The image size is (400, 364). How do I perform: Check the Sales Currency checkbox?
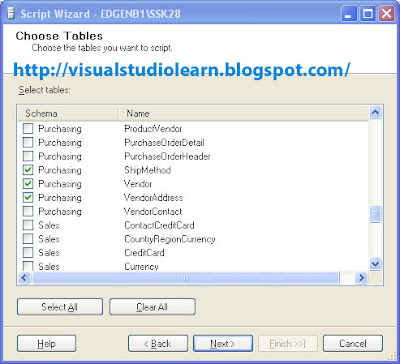(28, 266)
